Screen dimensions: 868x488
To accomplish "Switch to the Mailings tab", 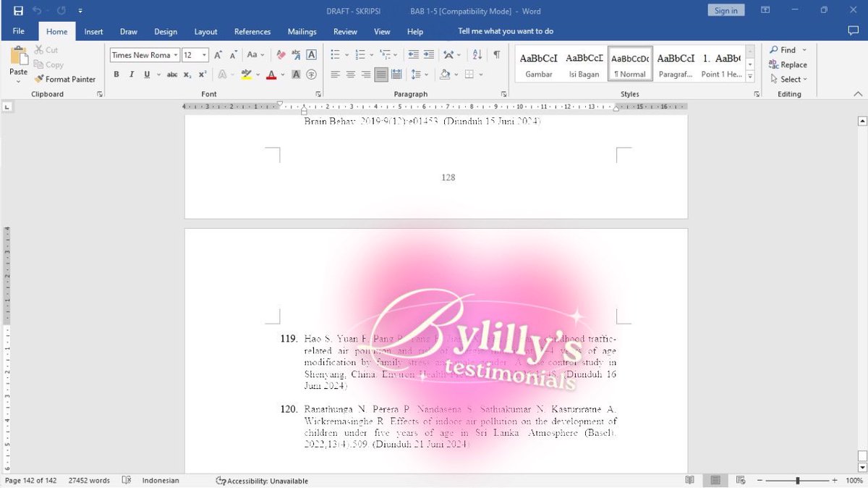I will click(x=302, y=31).
